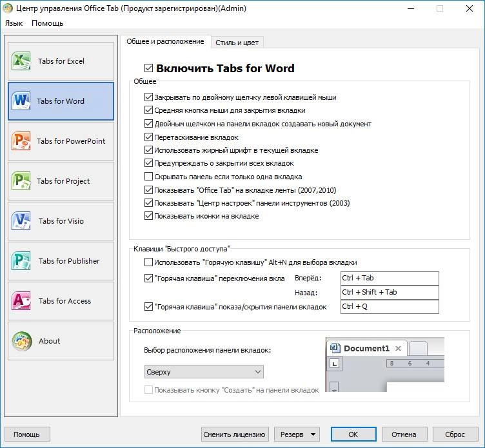Open Tabs for Access settings
485x448 pixels.
61,301
